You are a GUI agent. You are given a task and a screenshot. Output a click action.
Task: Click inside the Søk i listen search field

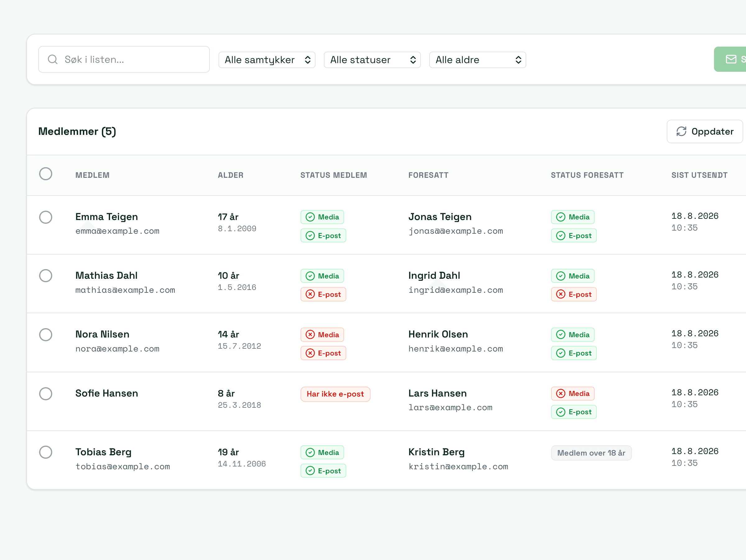124,59
